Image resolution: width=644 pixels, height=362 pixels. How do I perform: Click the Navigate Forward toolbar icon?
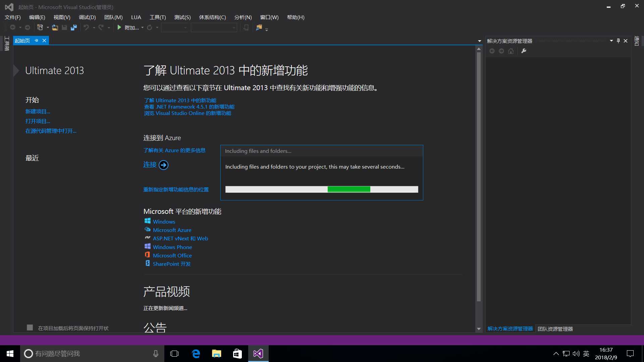(x=28, y=27)
